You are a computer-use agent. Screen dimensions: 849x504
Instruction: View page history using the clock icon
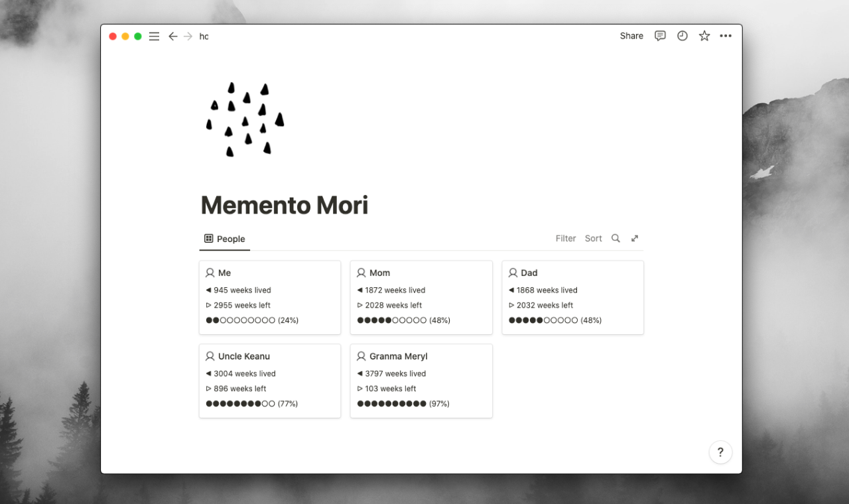[682, 36]
